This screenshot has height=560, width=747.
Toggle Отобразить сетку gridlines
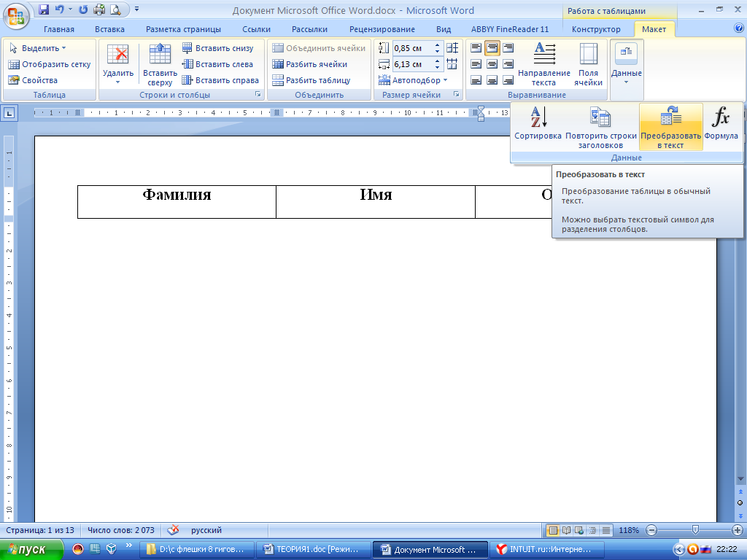point(50,64)
